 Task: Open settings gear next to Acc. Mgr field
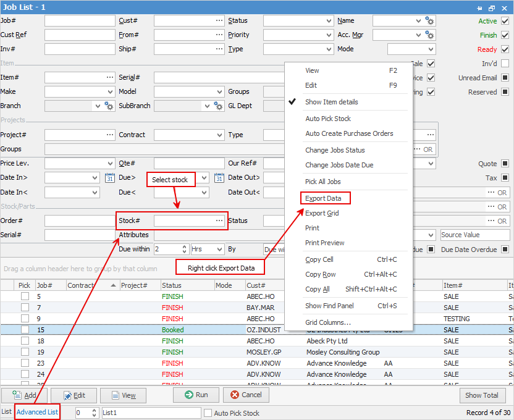(429, 35)
